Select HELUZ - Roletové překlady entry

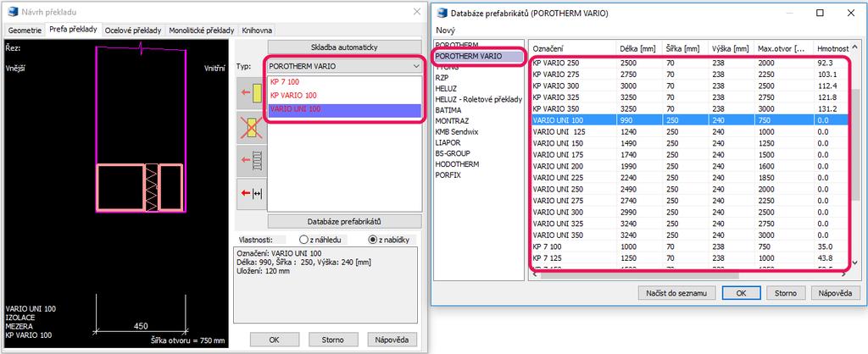pos(478,100)
